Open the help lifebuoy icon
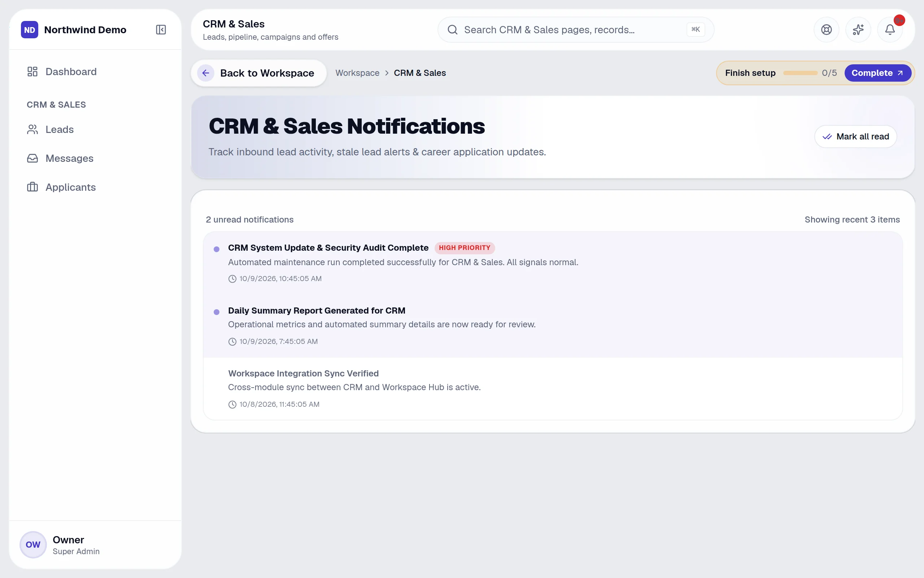This screenshot has height=578, width=924. click(826, 29)
